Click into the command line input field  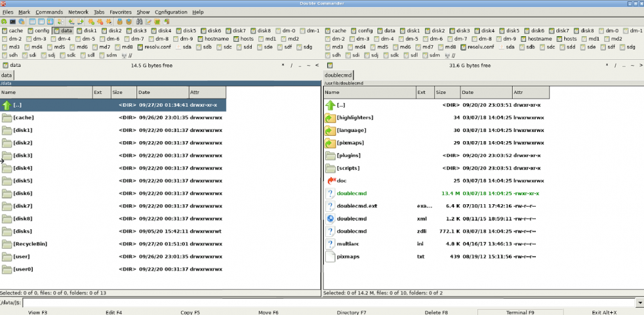(x=329, y=303)
